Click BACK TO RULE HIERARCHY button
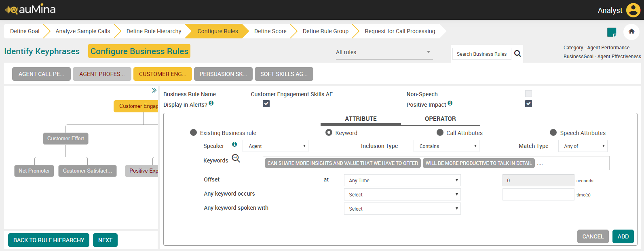Viewport: 644px width, 251px height. click(49, 240)
